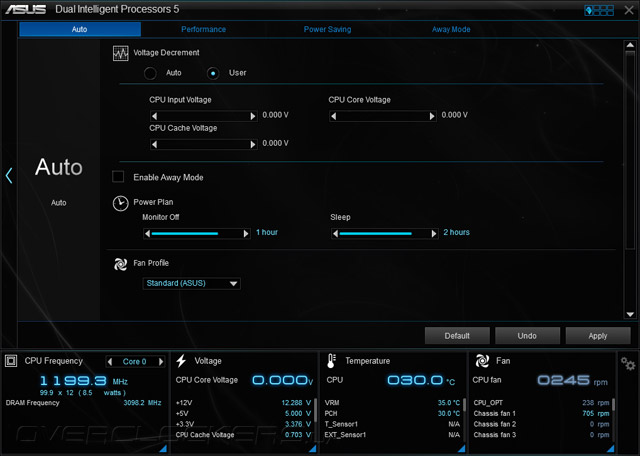Viewport: 640px width, 456px height.
Task: Decrease CPU Core Voltage with left arrow
Action: pos(333,116)
